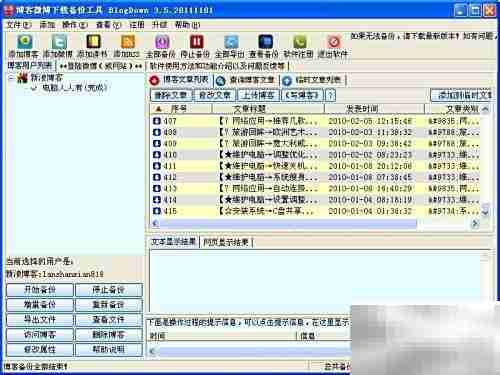Sort by the 序号 column header
500x375 pixels.
pyautogui.click(x=182, y=109)
